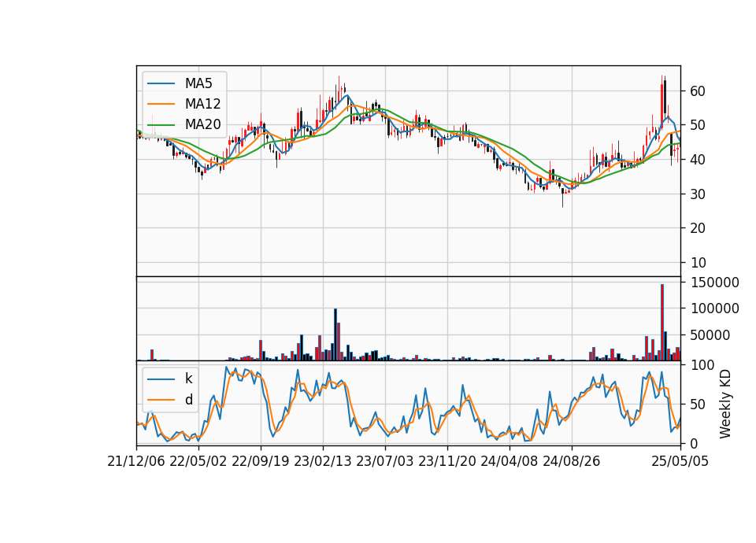This screenshot has height=543, width=756.
Task: Click the volume axis value 50000
Action: (710, 335)
